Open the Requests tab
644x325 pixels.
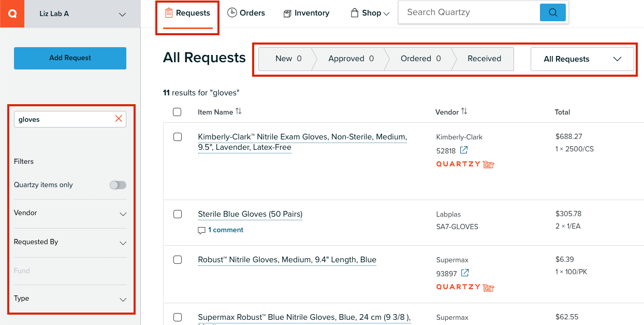(187, 13)
